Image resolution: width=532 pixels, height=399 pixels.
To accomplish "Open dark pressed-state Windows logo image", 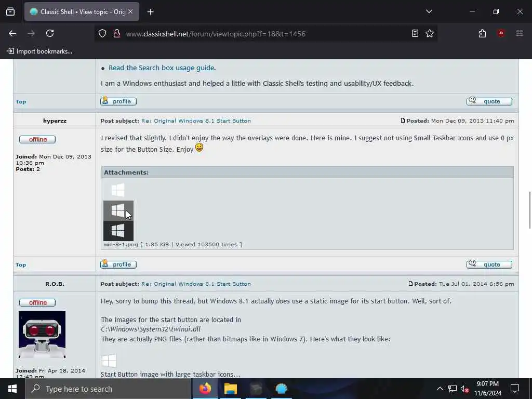I will [118, 231].
